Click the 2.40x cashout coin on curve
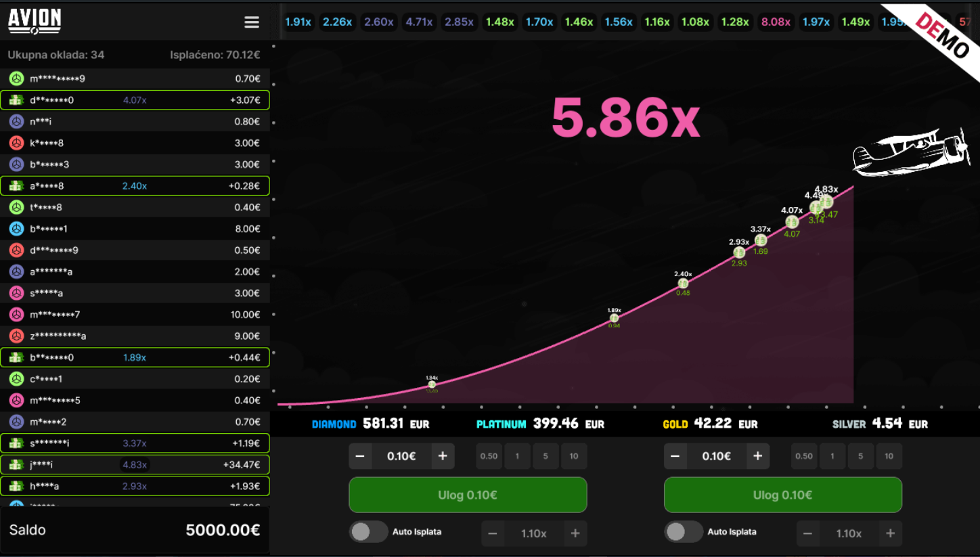 (x=683, y=284)
